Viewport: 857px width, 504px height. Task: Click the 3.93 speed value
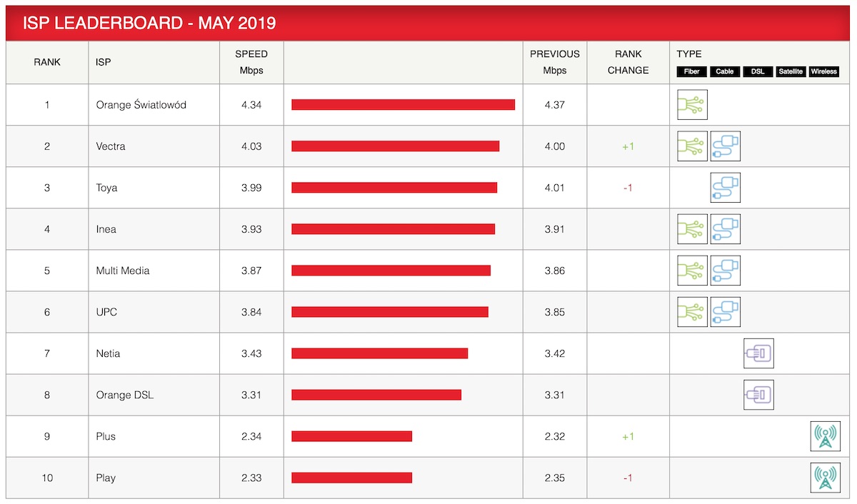pyautogui.click(x=251, y=229)
